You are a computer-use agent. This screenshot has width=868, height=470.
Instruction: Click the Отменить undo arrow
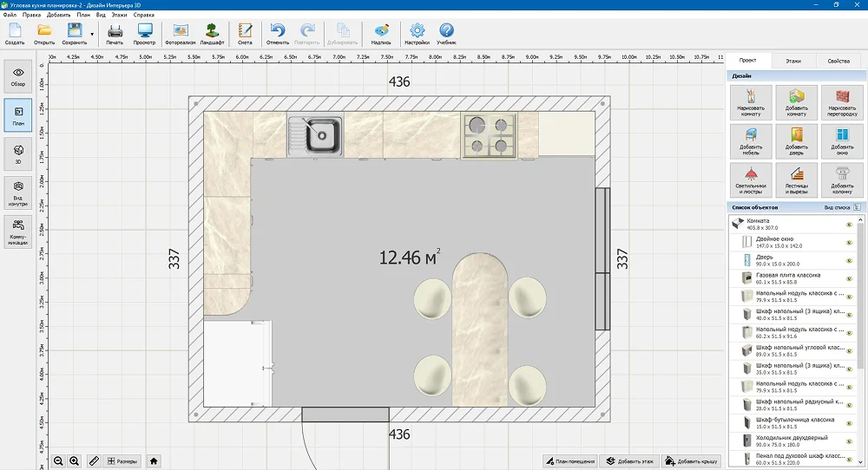click(x=278, y=33)
